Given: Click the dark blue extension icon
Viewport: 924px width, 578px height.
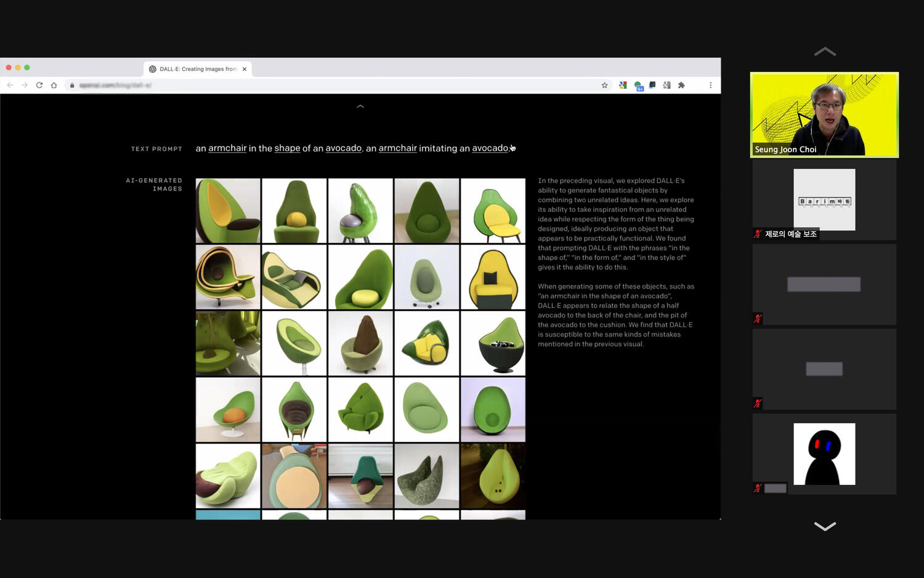Looking at the screenshot, I should (652, 85).
